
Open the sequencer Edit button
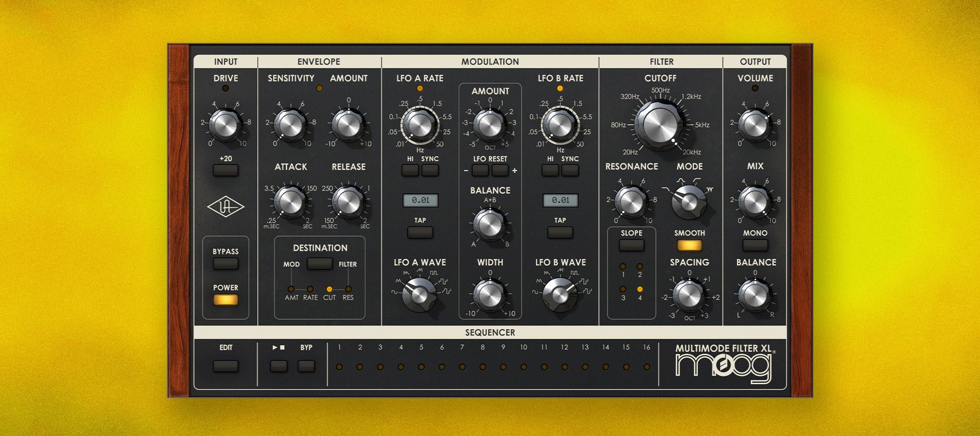(x=226, y=366)
